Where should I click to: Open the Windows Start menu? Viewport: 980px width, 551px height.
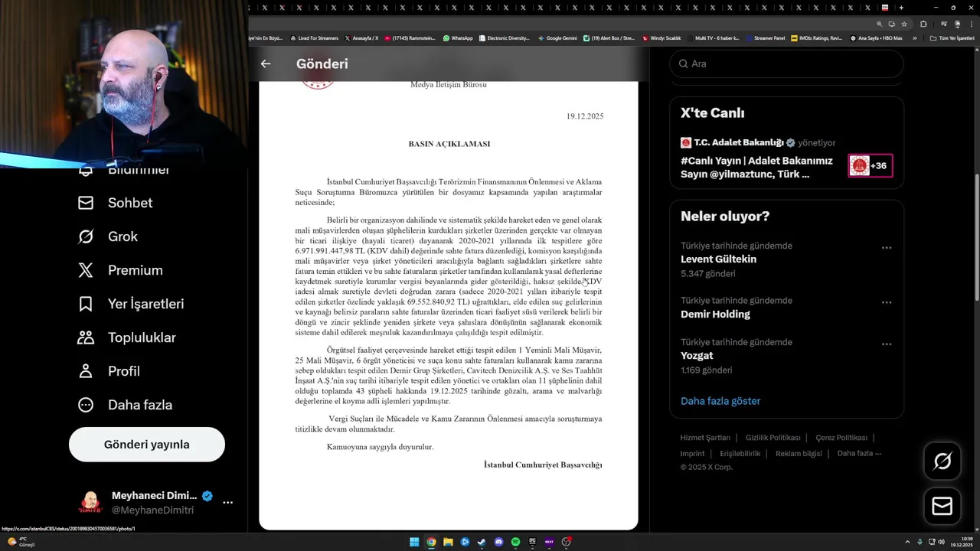point(414,542)
